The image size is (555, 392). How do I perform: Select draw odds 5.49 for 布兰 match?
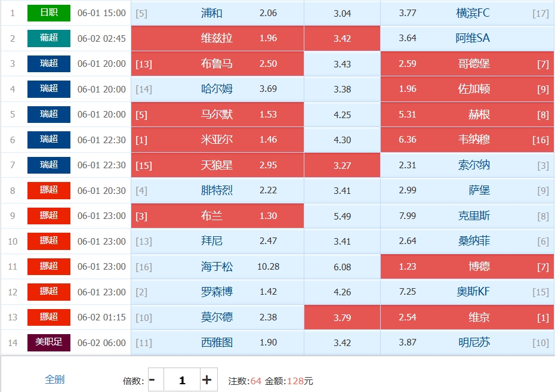pyautogui.click(x=343, y=216)
